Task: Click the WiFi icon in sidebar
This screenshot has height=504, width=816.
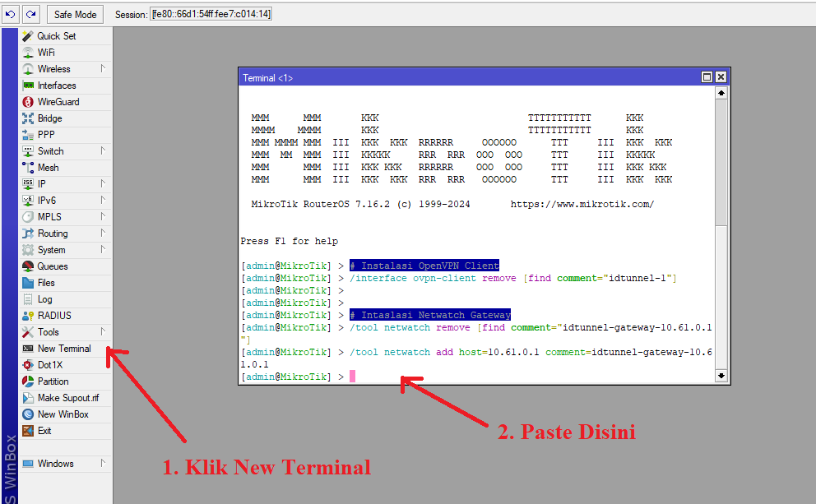Action: (x=28, y=53)
